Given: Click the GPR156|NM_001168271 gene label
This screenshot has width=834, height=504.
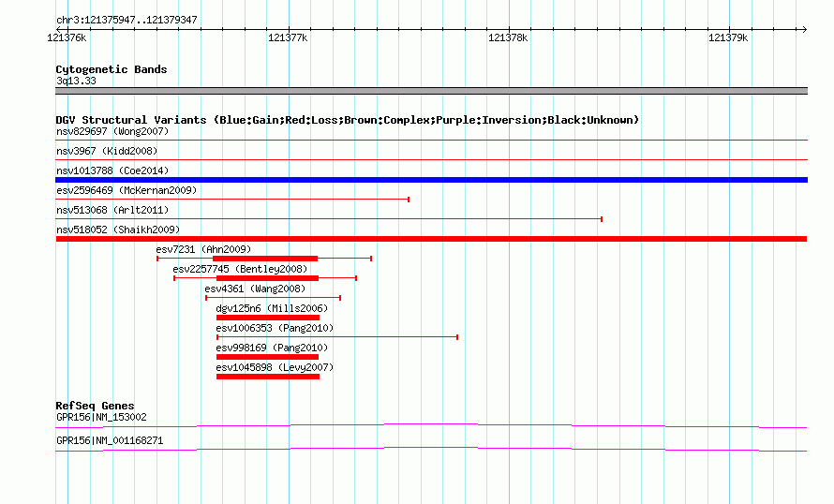Looking at the screenshot, I should pyautogui.click(x=110, y=440).
